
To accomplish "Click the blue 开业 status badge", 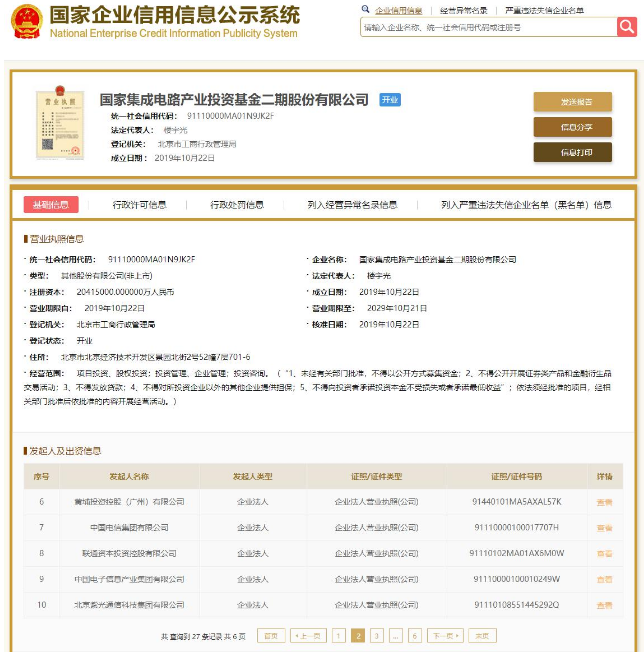I will click(390, 100).
